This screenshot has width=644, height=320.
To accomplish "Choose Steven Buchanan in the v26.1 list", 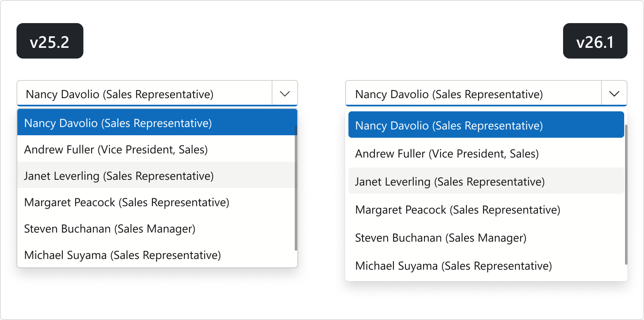I will point(486,238).
